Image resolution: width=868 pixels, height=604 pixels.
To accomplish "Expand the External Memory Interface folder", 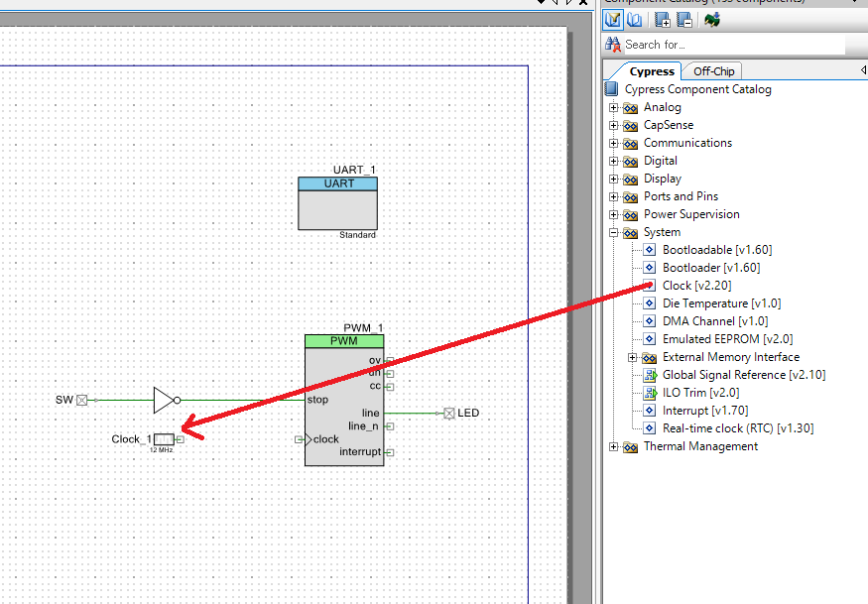I will click(x=632, y=358).
